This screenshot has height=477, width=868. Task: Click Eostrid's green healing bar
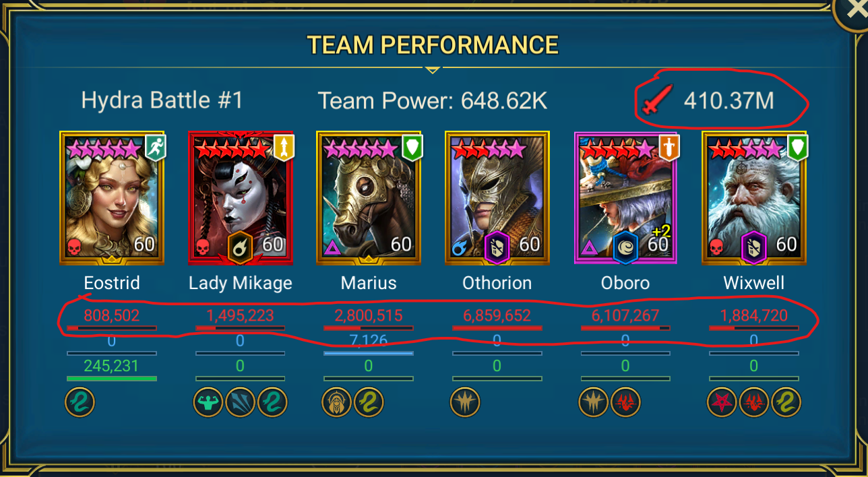coord(112,379)
